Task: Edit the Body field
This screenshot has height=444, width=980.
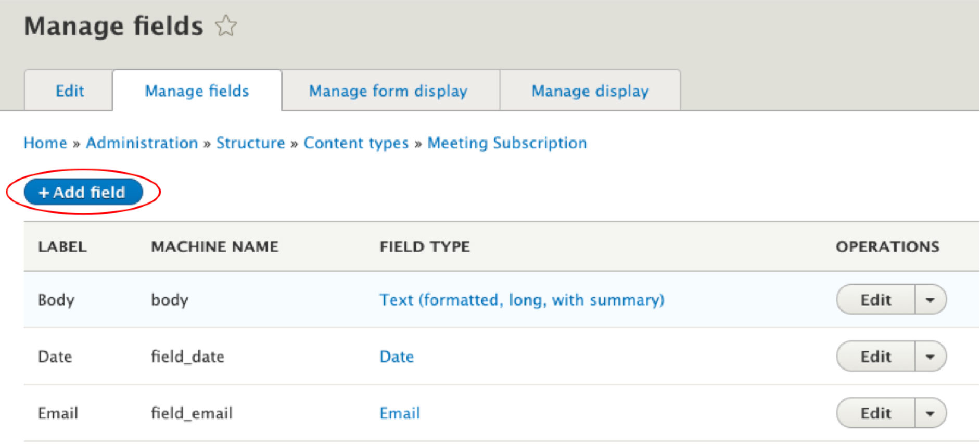Action: (875, 300)
